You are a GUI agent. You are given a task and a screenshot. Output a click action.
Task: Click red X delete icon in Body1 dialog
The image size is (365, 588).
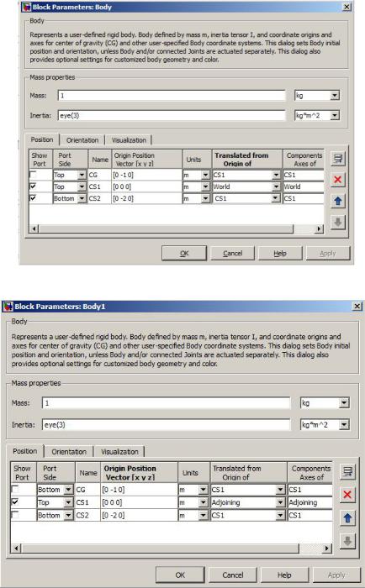tap(347, 494)
